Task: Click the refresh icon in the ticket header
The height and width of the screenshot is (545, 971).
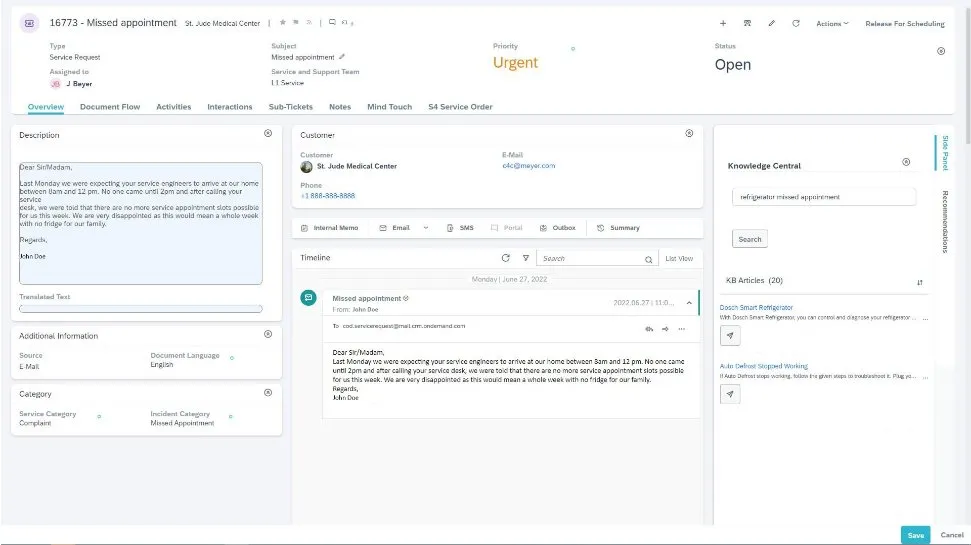Action: [x=796, y=23]
